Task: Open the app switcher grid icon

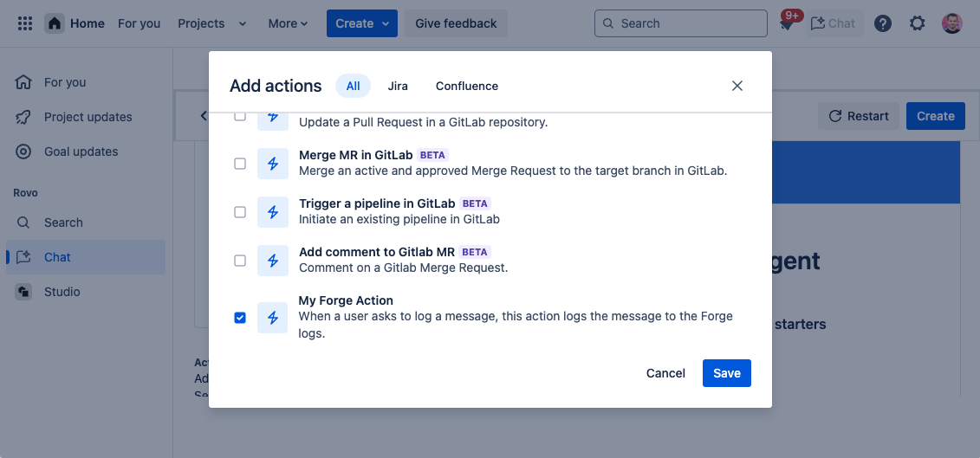Action: 25,23
